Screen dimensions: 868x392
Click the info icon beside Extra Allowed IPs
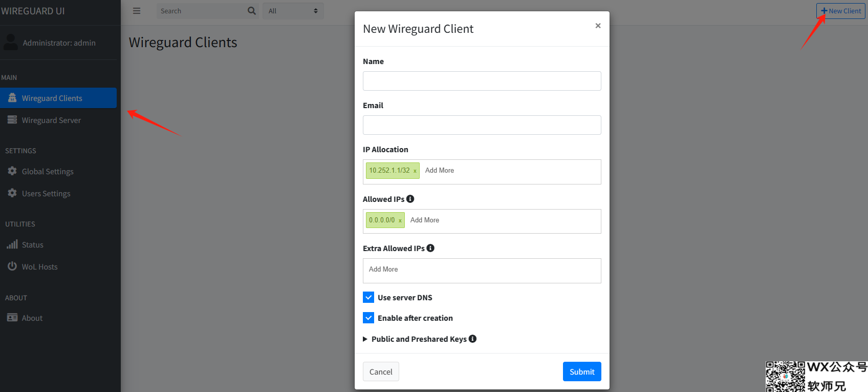(430, 248)
